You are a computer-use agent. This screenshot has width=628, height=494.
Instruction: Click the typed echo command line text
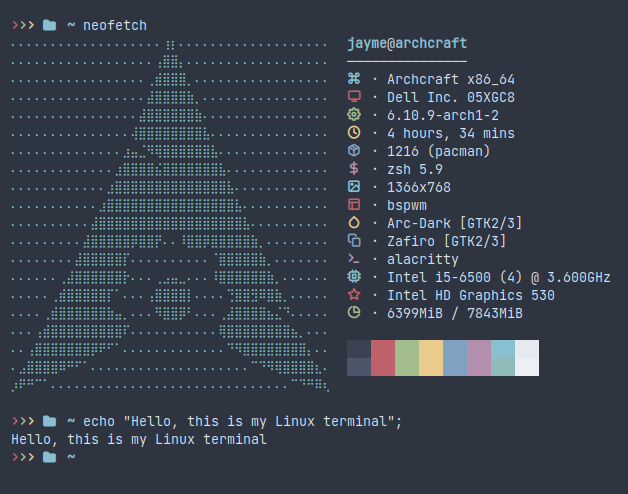(242, 421)
